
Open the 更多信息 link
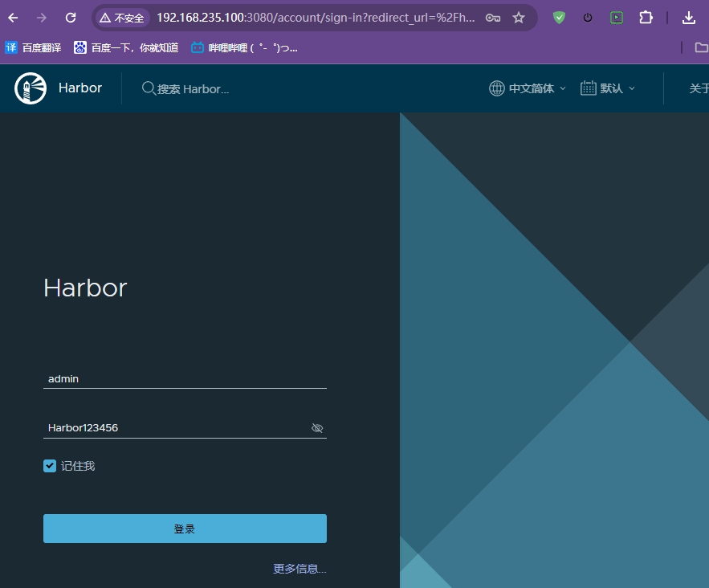[299, 569]
